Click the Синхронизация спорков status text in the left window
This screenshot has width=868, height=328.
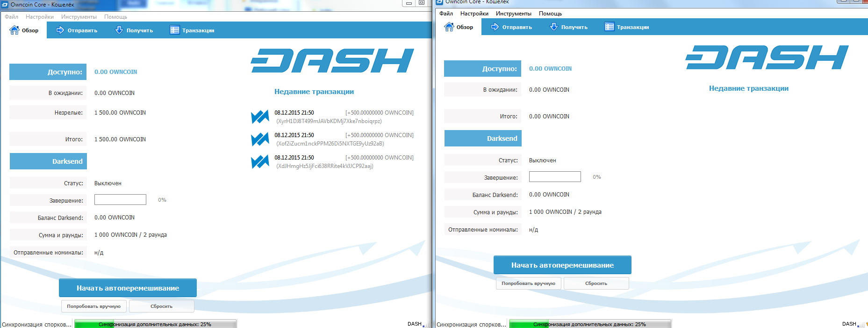(x=37, y=324)
